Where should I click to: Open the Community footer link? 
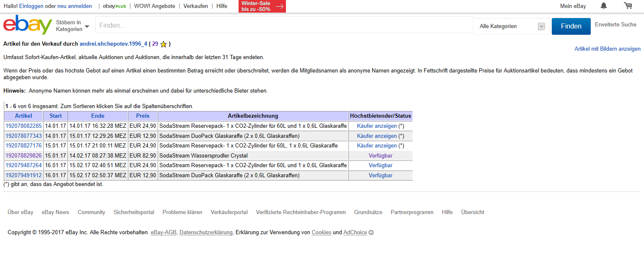point(91,212)
